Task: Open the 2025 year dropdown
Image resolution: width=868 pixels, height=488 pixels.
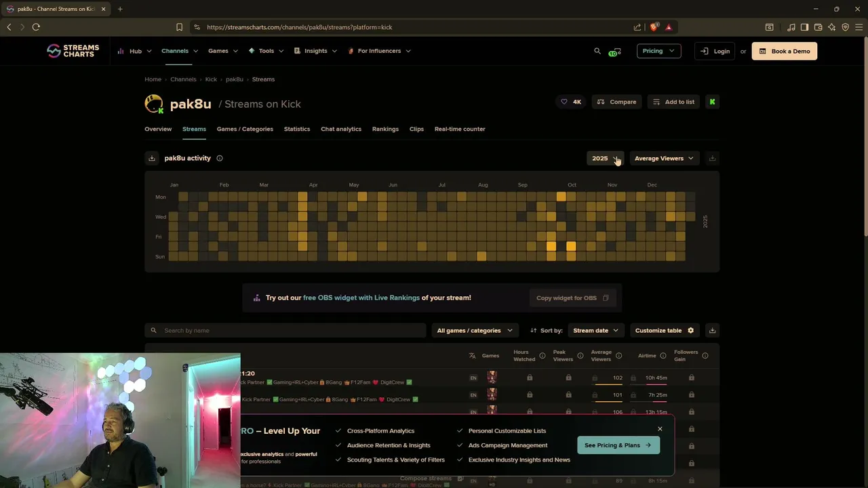Action: (604, 158)
